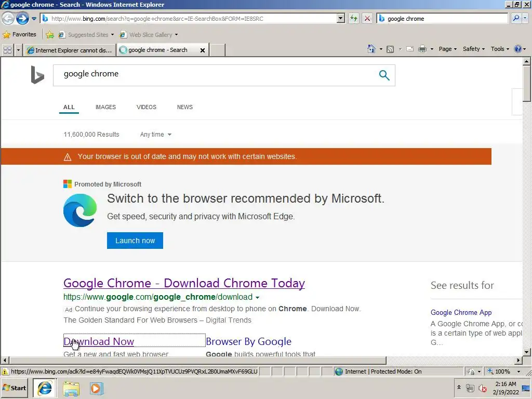Click the Microsoft Edge logo
This screenshot has width=532, height=399.
coord(80,210)
